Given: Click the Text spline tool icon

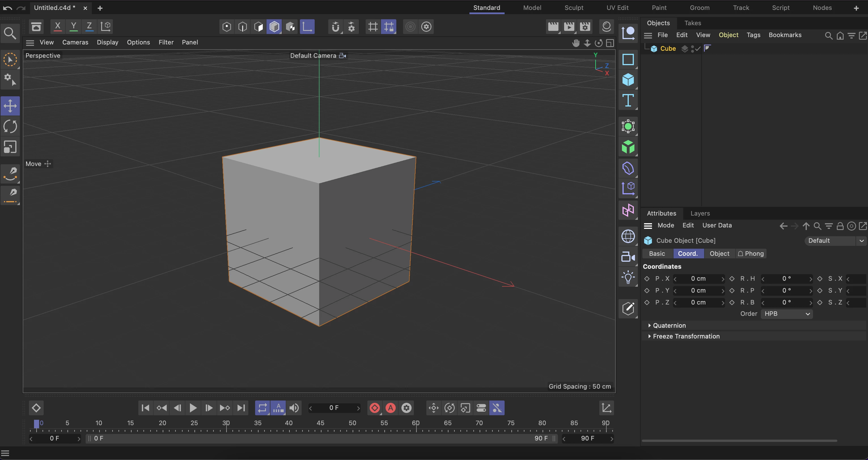Looking at the screenshot, I should tap(628, 100).
